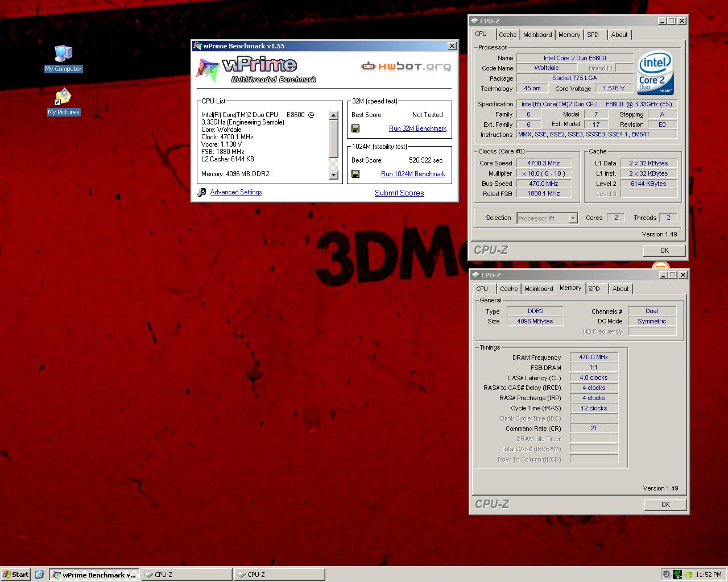This screenshot has height=582, width=728.
Task: Switch to Mainboard tab in the upper CPU-Z window
Action: click(537, 35)
